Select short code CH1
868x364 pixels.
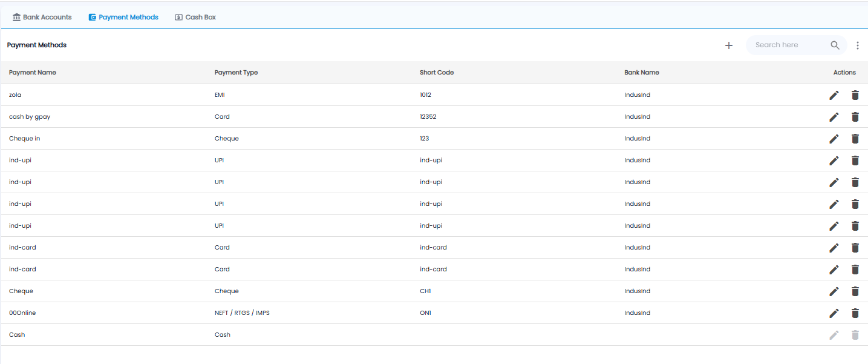click(x=425, y=291)
